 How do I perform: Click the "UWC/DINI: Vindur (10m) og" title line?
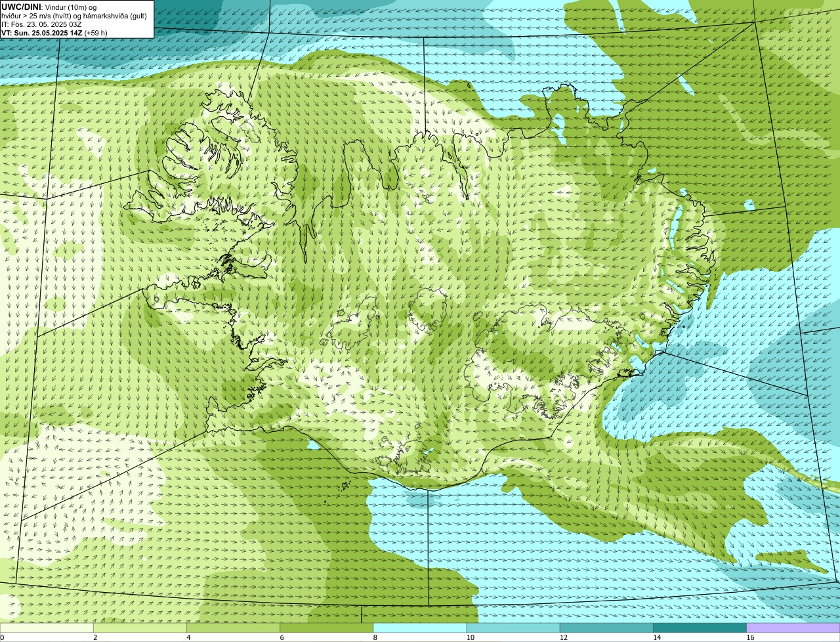click(x=49, y=7)
